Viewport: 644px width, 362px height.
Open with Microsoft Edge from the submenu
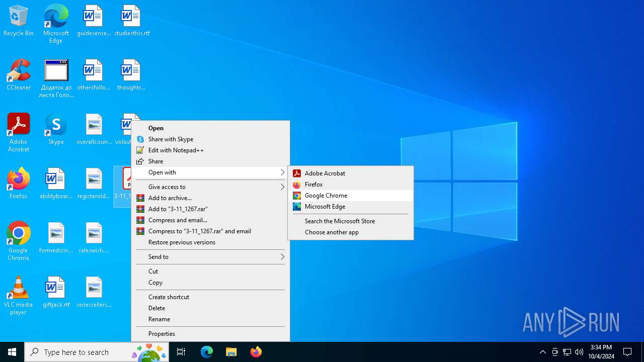[x=351, y=207]
